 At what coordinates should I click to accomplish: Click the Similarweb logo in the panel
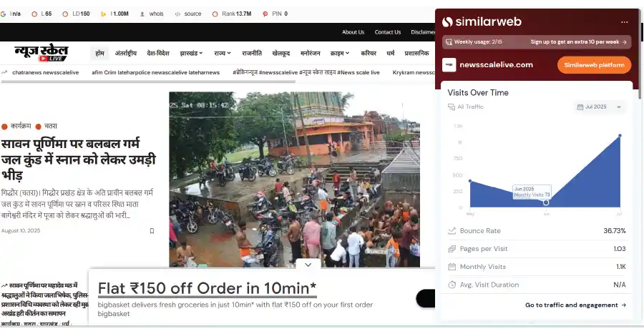[x=482, y=21]
